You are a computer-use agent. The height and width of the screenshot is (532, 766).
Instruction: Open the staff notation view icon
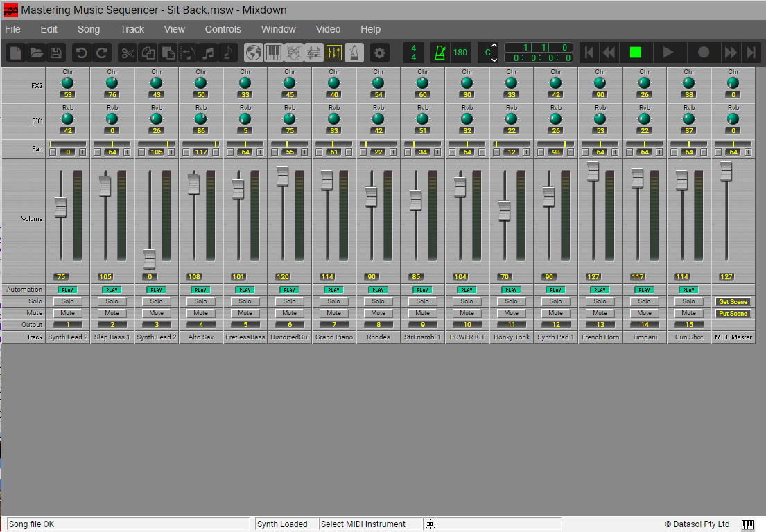(x=314, y=53)
